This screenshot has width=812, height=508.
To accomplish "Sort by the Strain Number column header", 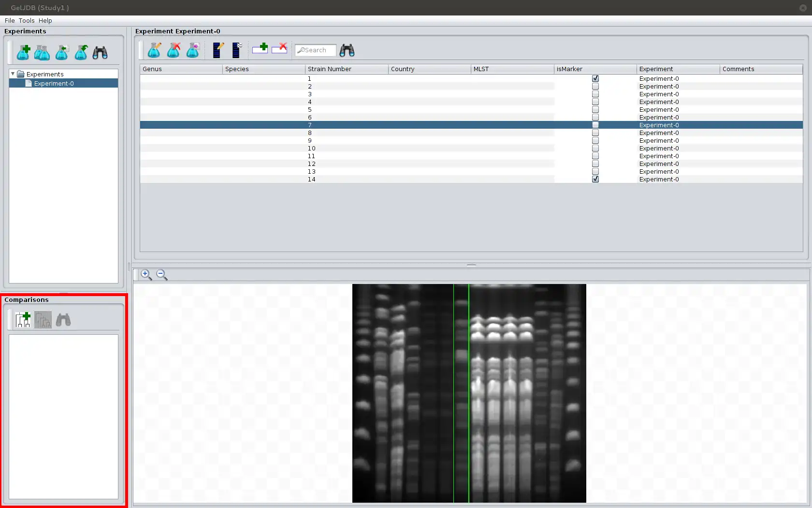I will (x=347, y=69).
